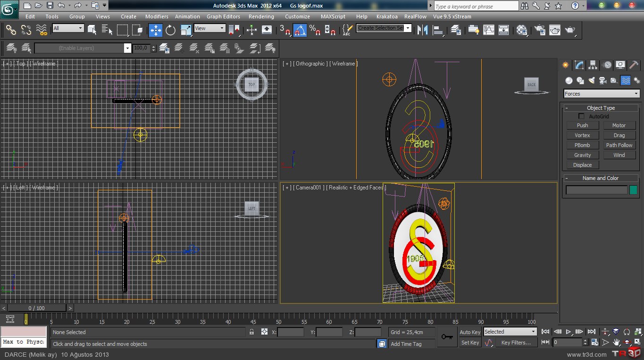Toggle Angle Snap
The height and width of the screenshot is (360, 644).
(x=300, y=30)
